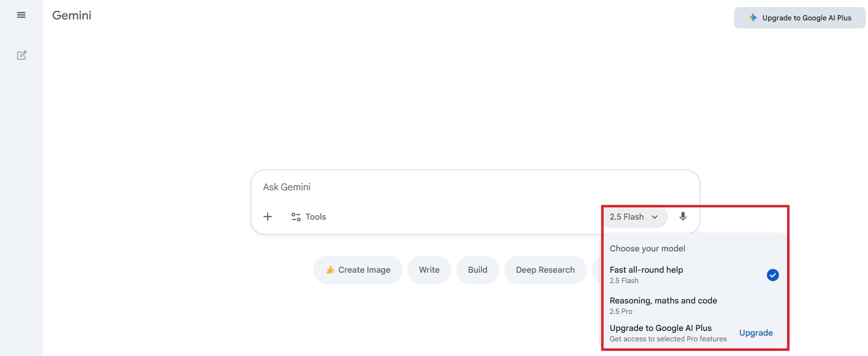
Task: Choose Reasoning, maths and code 2.5 Pro
Action: 663,305
